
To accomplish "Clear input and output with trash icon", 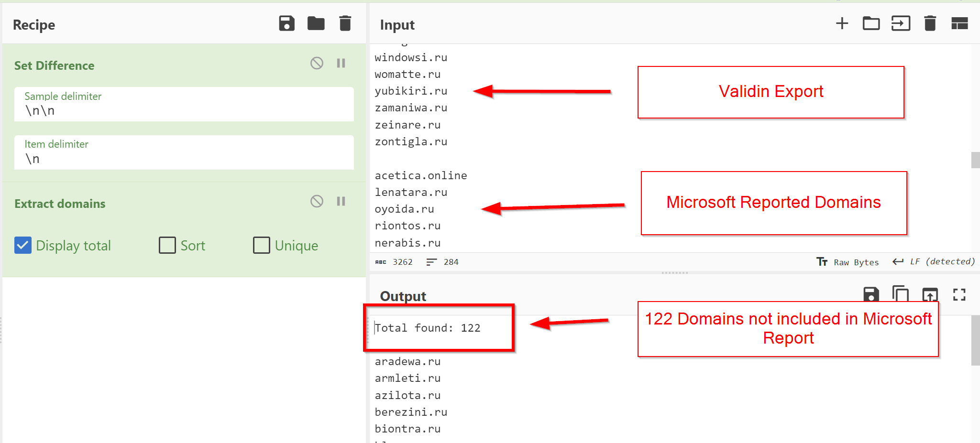I will point(930,23).
